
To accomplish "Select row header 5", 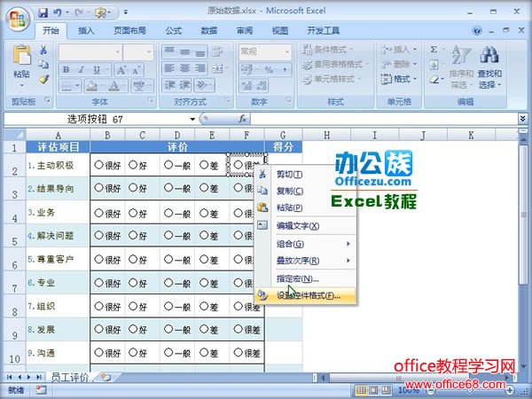I will pyautogui.click(x=14, y=236).
